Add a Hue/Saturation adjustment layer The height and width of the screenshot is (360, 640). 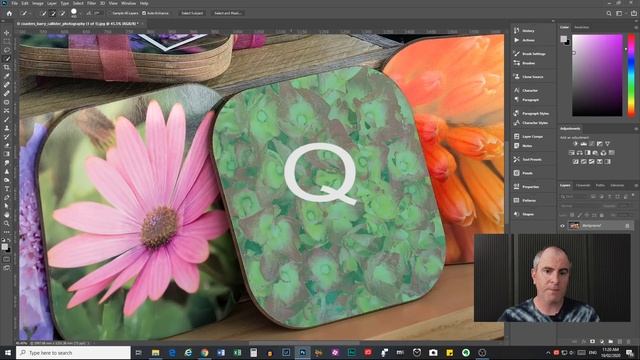click(x=571, y=153)
